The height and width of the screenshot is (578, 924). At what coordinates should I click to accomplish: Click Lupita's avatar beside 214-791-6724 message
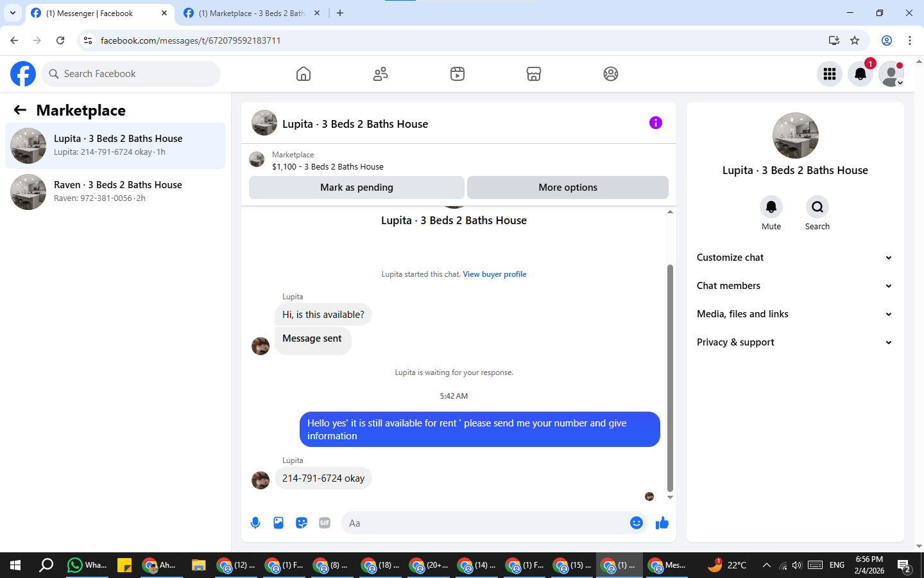261,480
